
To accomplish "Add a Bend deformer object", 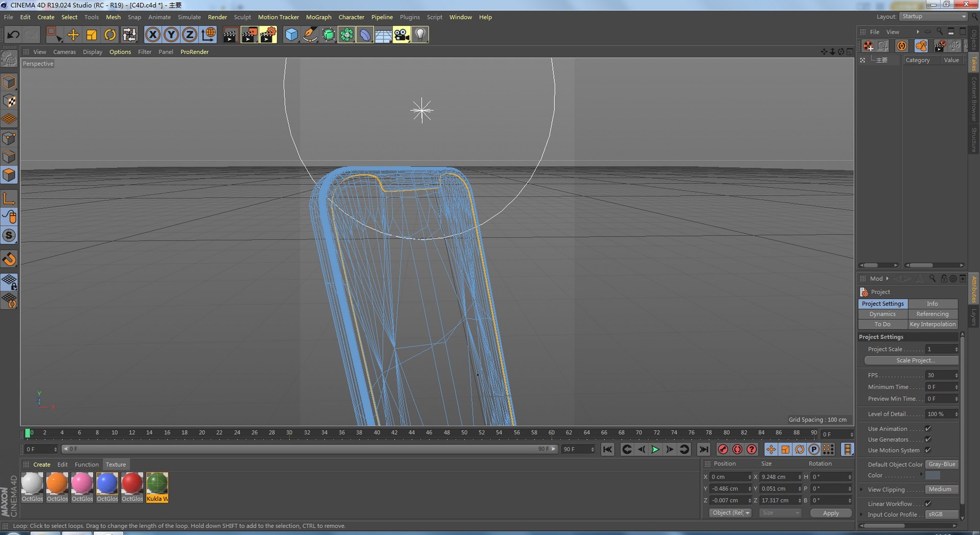I will (365, 35).
